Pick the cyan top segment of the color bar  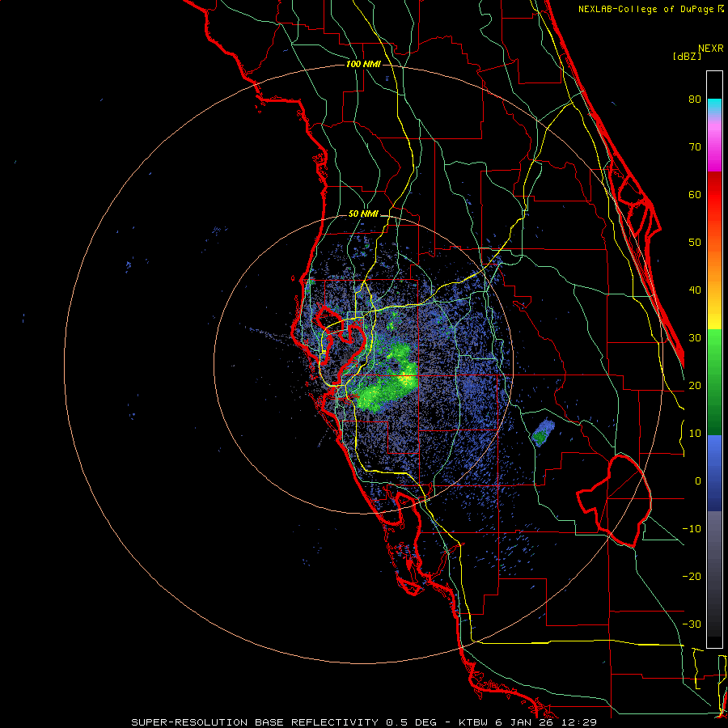[714, 107]
